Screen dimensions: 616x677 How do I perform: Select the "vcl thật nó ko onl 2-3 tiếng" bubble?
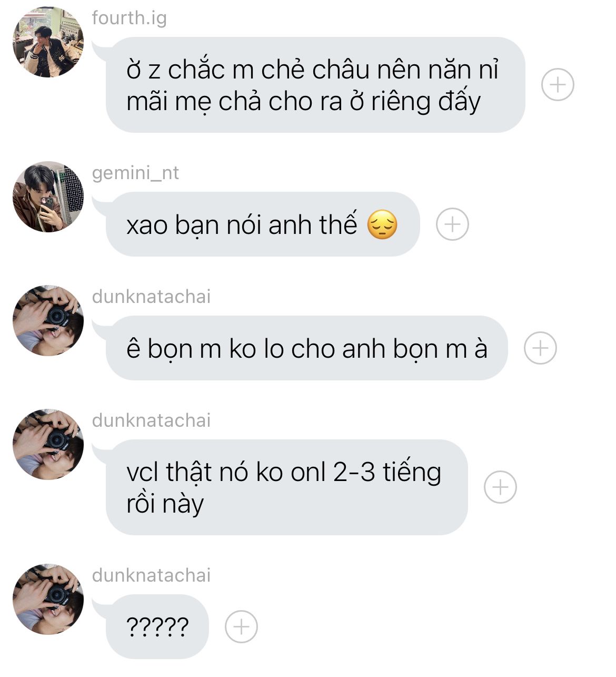(286, 487)
